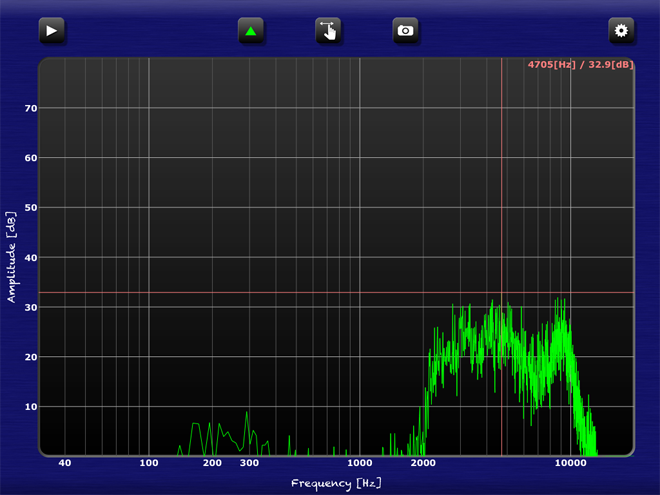Click the 50 dB amplitude label

31,208
